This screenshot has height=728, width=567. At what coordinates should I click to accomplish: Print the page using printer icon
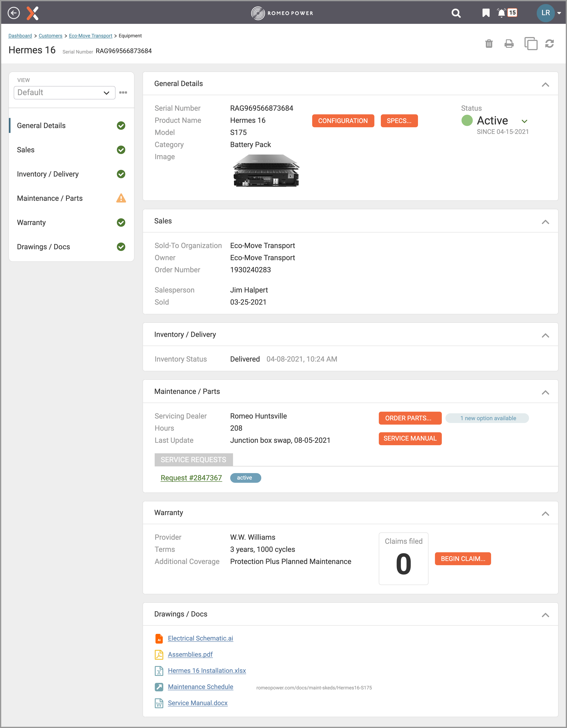tap(509, 44)
